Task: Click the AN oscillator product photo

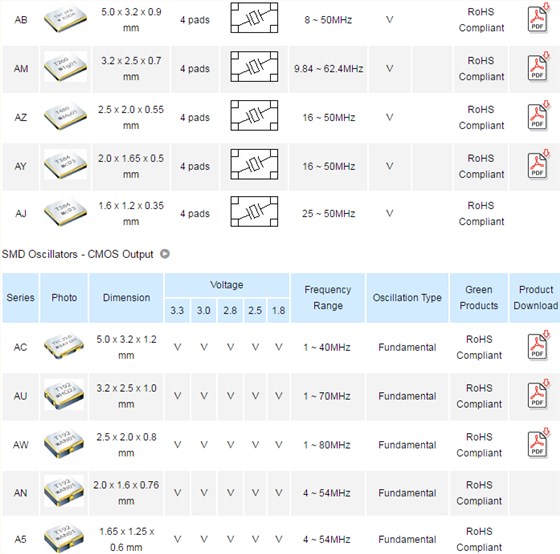Action: [x=64, y=492]
